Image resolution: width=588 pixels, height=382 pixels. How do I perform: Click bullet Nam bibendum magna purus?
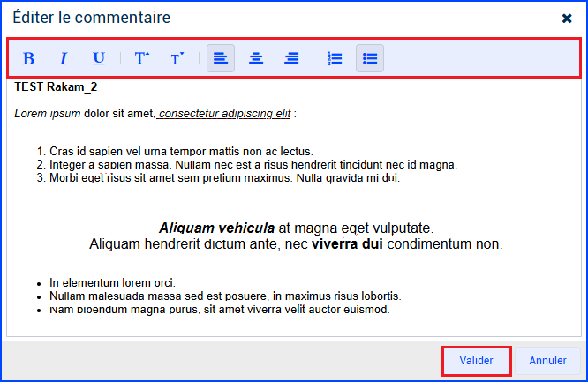pyautogui.click(x=220, y=310)
